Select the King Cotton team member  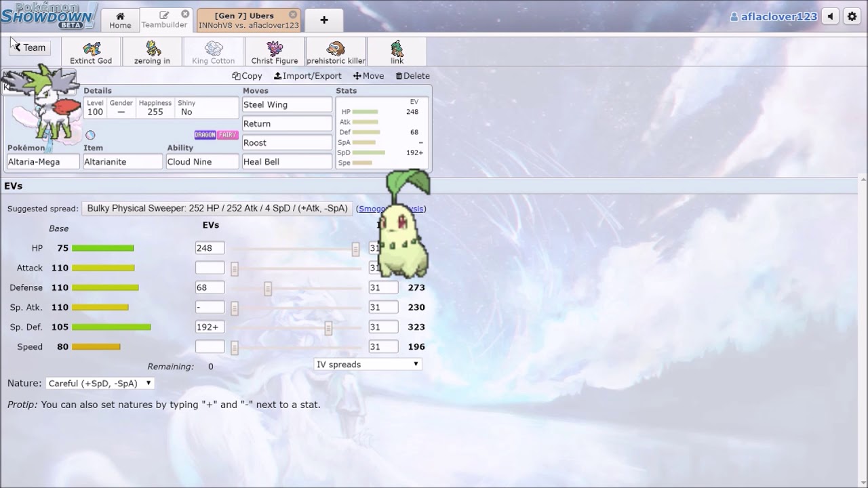pyautogui.click(x=213, y=52)
